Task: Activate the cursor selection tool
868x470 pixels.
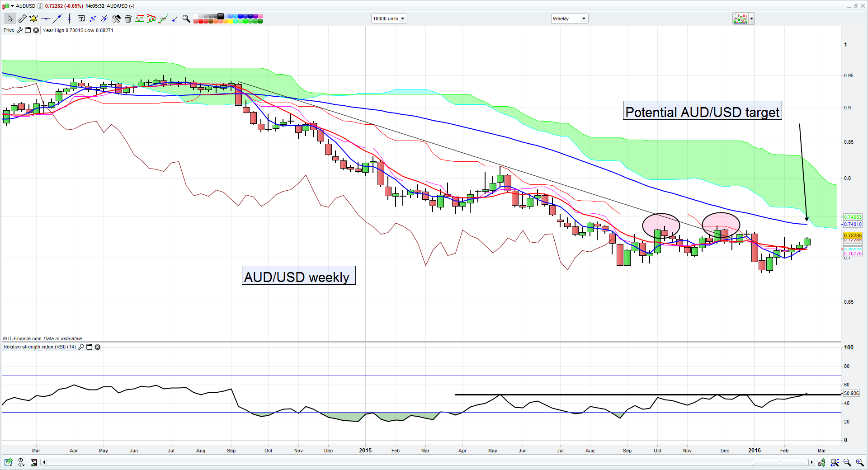Action: click(10, 19)
